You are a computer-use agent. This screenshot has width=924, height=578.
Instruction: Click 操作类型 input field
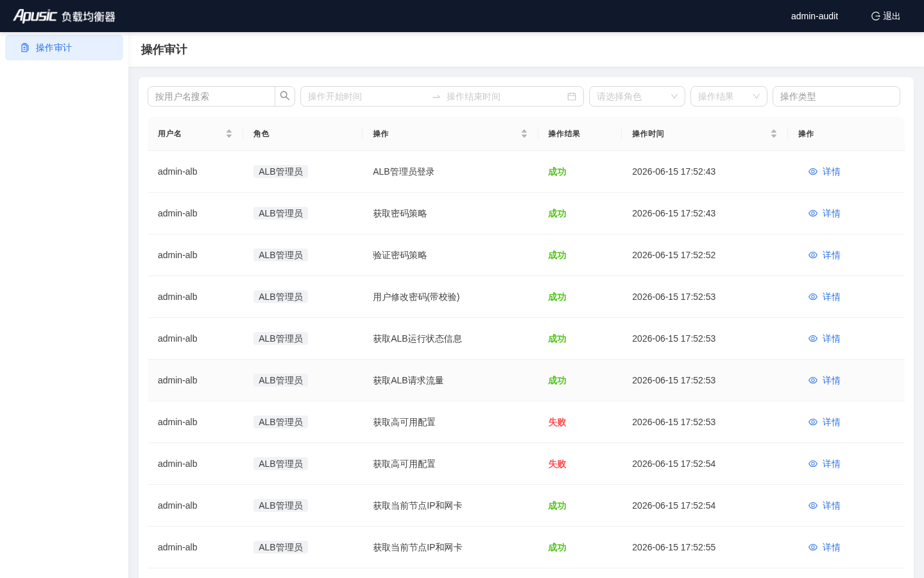click(x=836, y=96)
